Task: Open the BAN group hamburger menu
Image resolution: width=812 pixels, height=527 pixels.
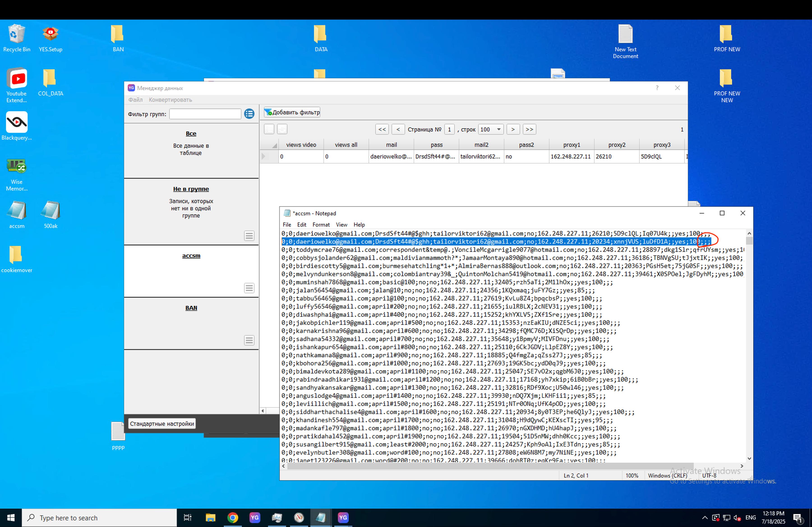Action: [249, 340]
